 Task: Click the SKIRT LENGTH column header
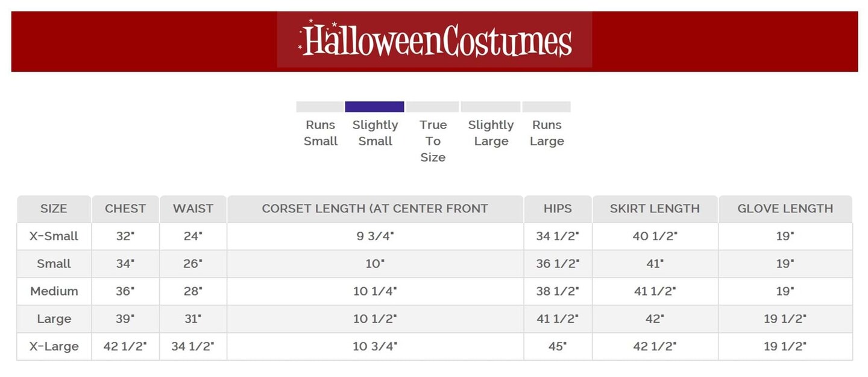[x=655, y=209]
